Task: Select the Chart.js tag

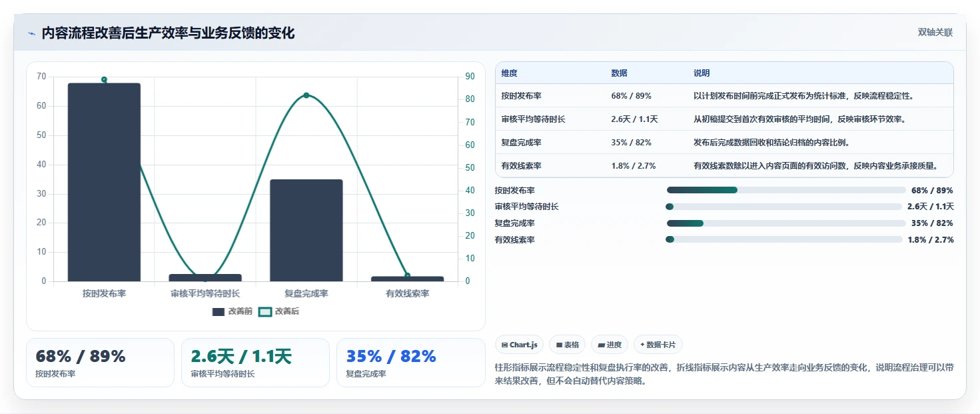Action: [519, 345]
